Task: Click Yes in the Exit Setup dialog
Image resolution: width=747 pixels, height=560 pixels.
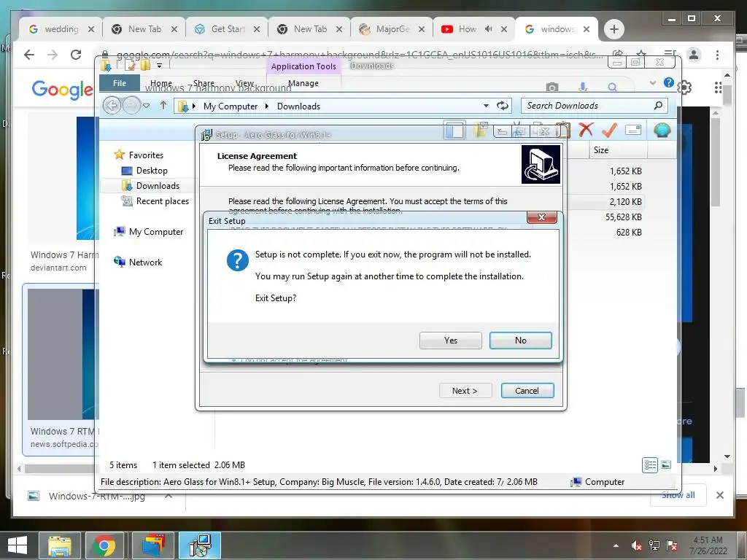Action: (x=450, y=341)
